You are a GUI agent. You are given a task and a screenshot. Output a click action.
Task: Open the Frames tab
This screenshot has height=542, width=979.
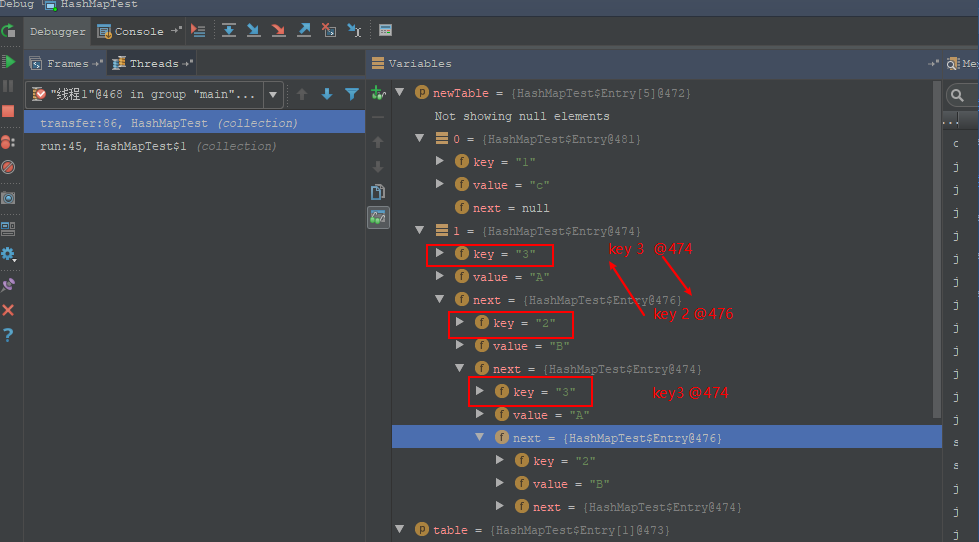(66, 64)
